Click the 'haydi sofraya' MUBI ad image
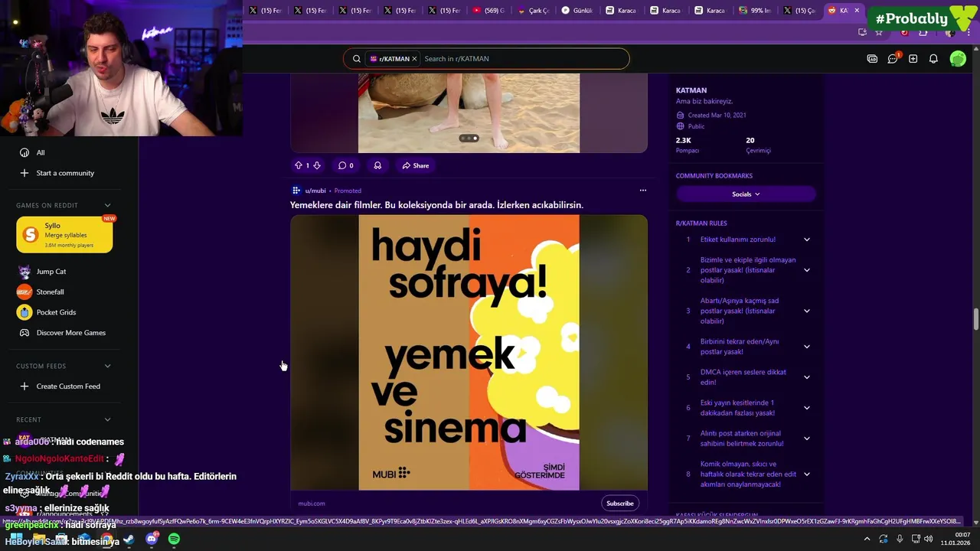Viewport: 980px width, 551px height. pos(469,353)
